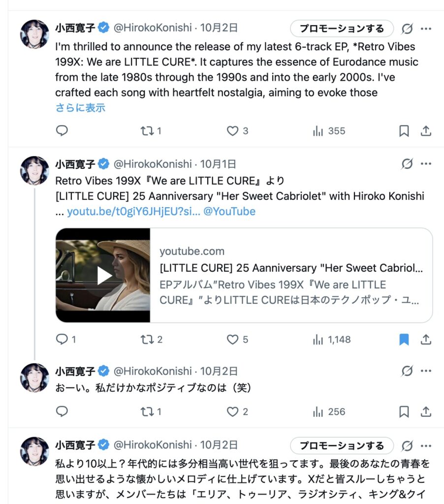Expand post text with さらに表示
This screenshot has height=504, width=444.
pyautogui.click(x=80, y=108)
